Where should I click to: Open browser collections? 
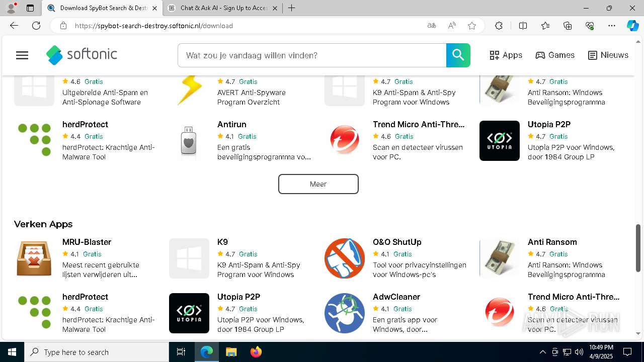click(x=568, y=26)
